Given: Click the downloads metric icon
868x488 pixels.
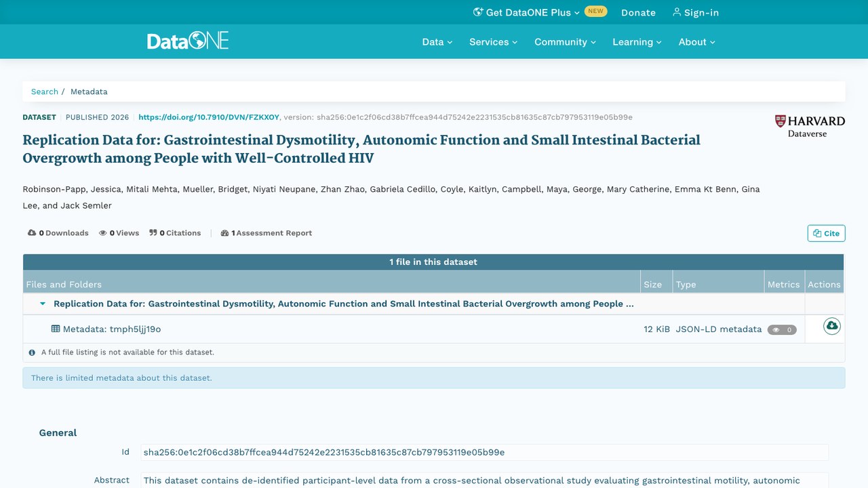Looking at the screenshot, I should [32, 233].
